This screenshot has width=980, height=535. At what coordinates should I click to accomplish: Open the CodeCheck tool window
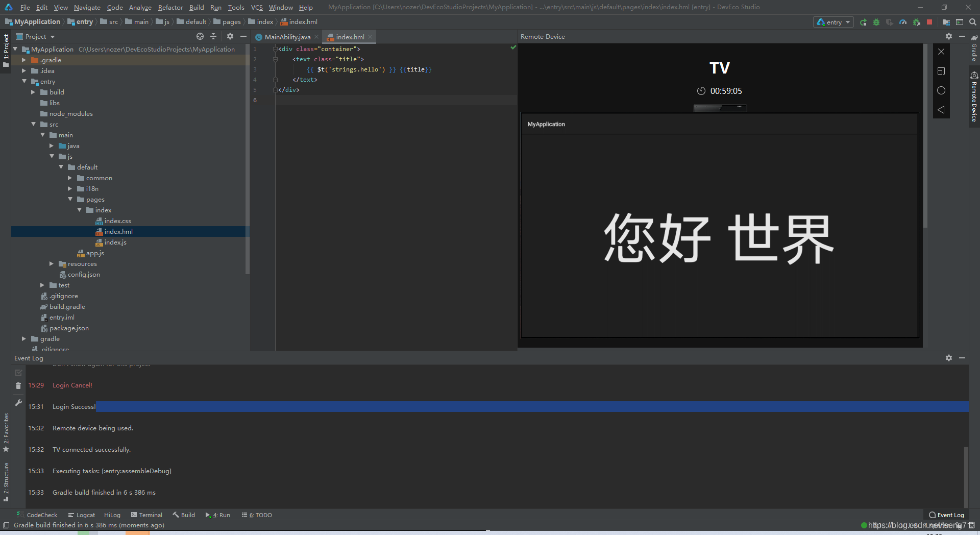37,515
